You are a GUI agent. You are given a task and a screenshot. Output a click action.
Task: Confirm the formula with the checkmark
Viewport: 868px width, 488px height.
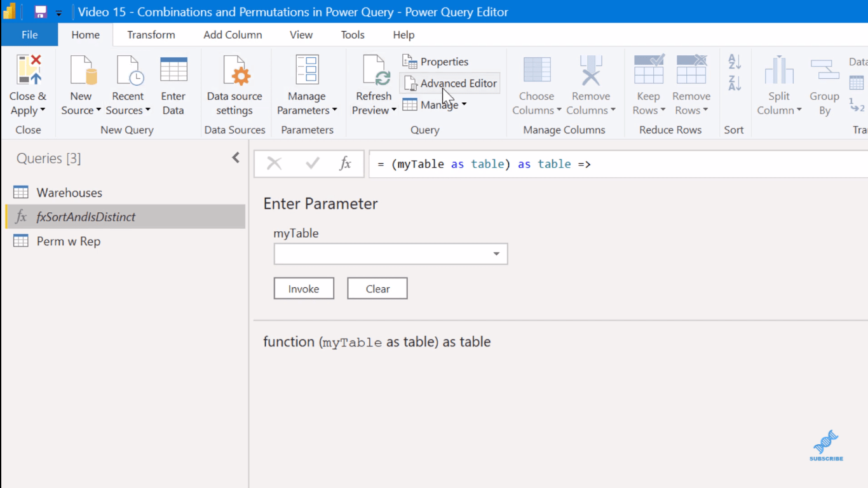tap(313, 164)
